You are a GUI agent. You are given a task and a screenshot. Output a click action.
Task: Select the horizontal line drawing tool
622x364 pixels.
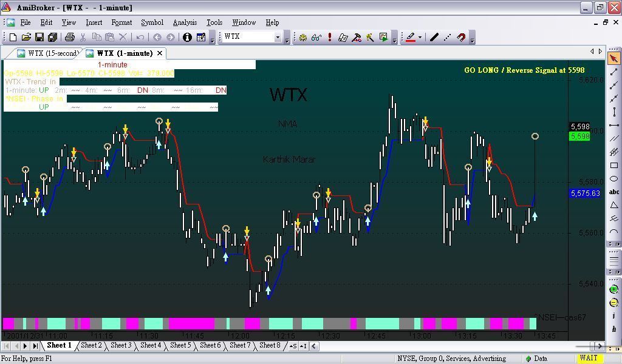pyautogui.click(x=613, y=125)
